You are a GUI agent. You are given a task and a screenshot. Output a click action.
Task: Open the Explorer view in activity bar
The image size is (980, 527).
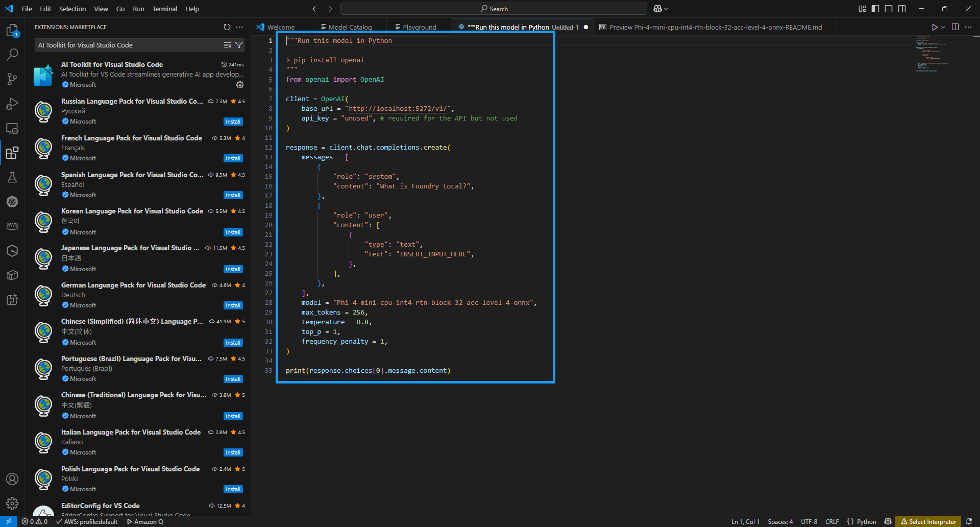pyautogui.click(x=12, y=31)
